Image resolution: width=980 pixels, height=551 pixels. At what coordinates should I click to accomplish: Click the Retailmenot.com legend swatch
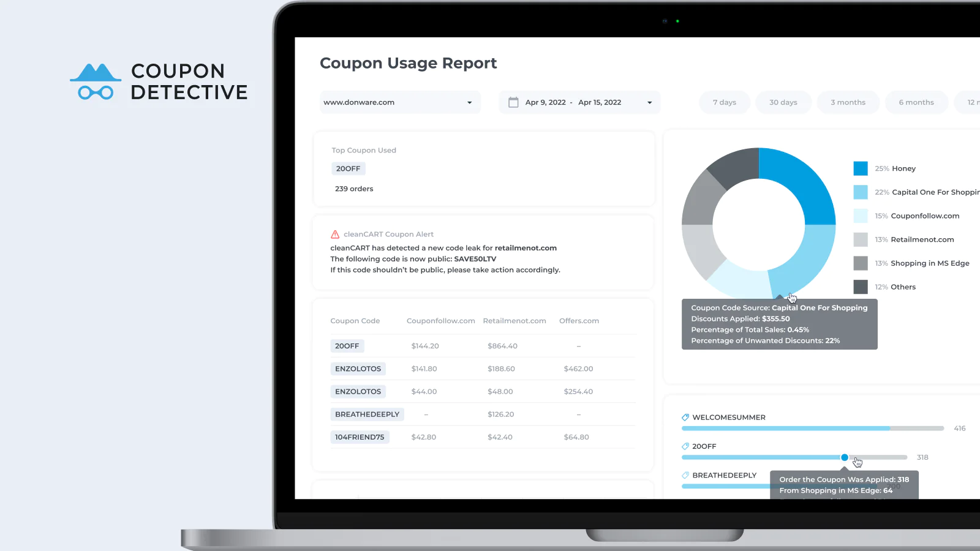pyautogui.click(x=861, y=240)
